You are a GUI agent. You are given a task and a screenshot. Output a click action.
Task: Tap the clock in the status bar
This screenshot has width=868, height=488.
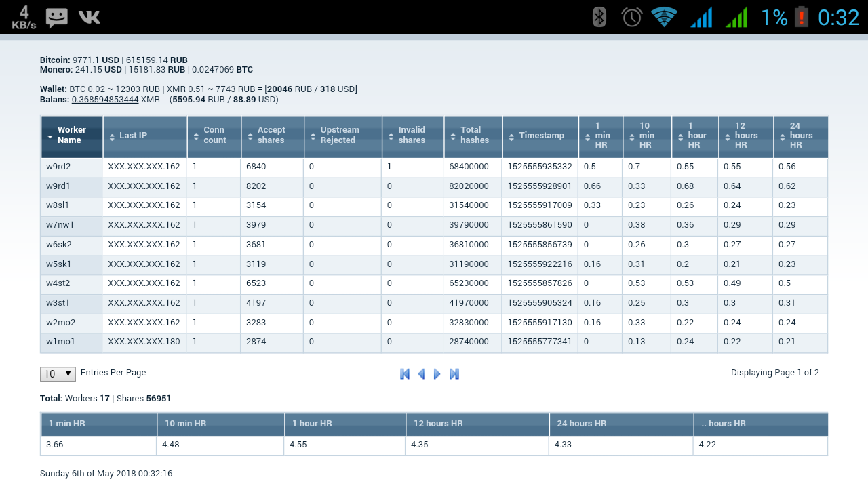839,16
